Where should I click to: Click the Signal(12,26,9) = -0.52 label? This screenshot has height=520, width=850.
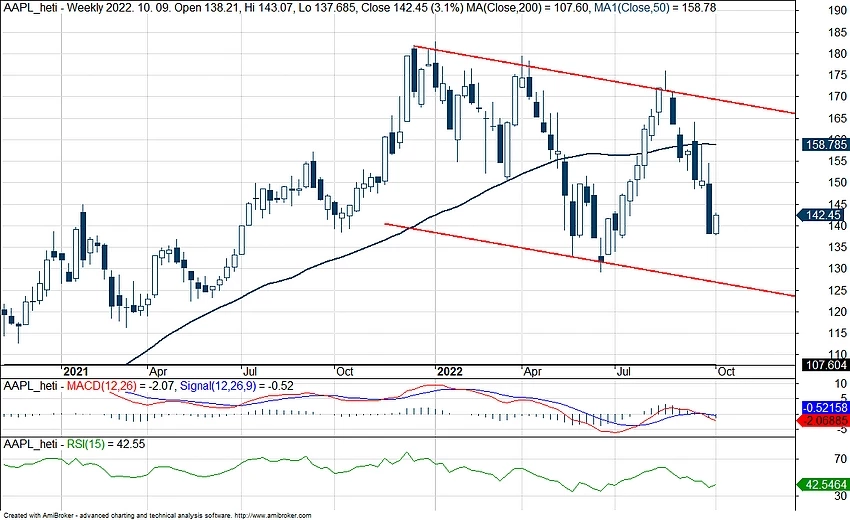[236, 386]
